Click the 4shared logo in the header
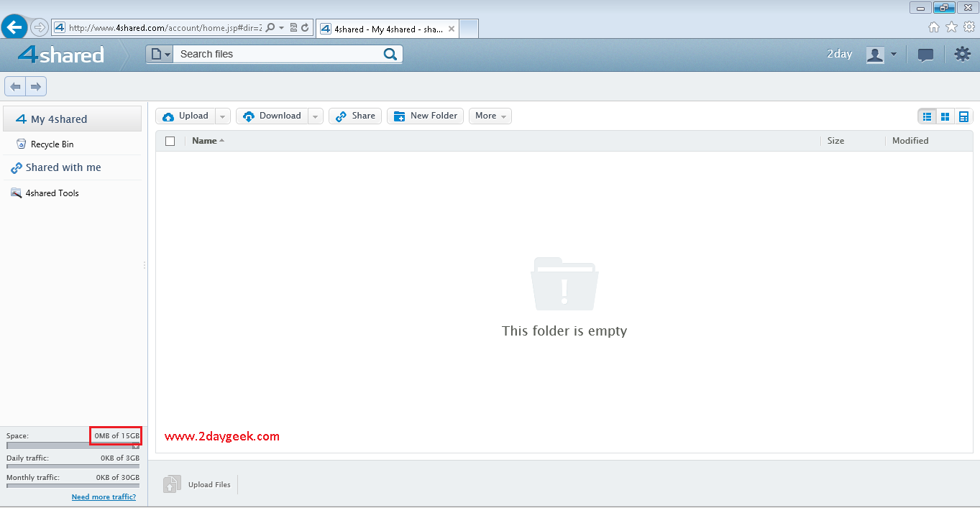 61,55
